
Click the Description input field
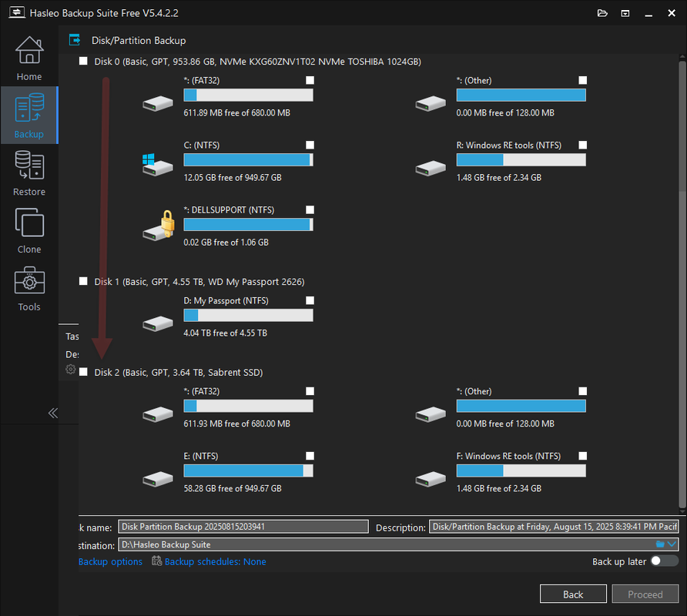point(554,527)
